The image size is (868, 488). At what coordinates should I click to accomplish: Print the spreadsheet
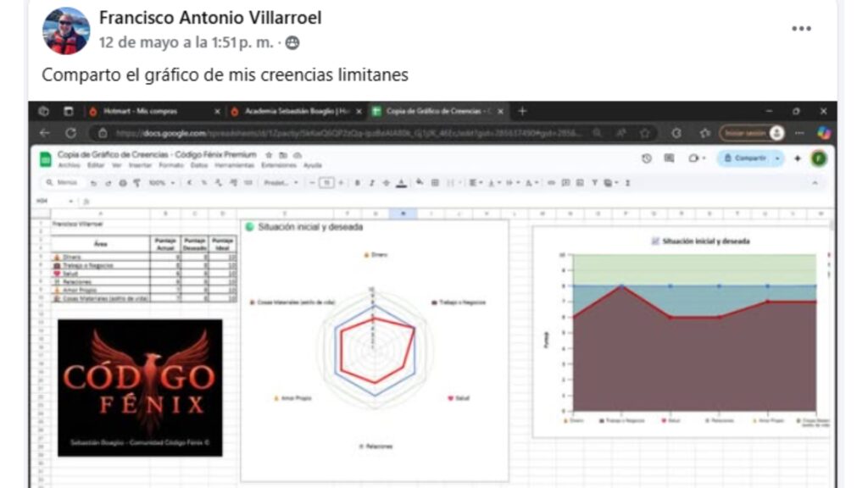[122, 183]
